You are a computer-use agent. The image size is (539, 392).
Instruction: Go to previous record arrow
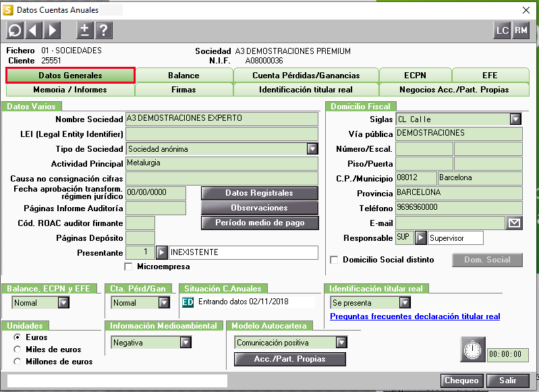pyautogui.click(x=33, y=30)
